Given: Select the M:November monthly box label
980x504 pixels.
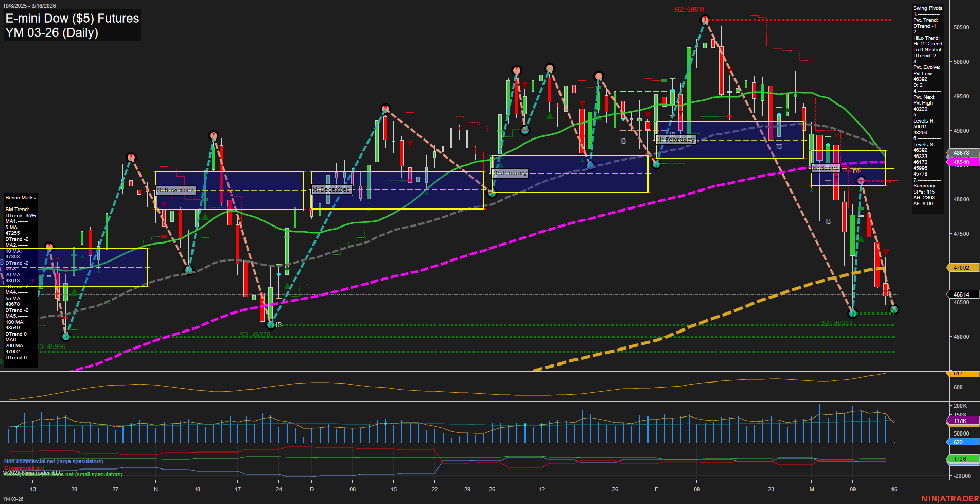Looking at the screenshot, I should pos(176,190).
